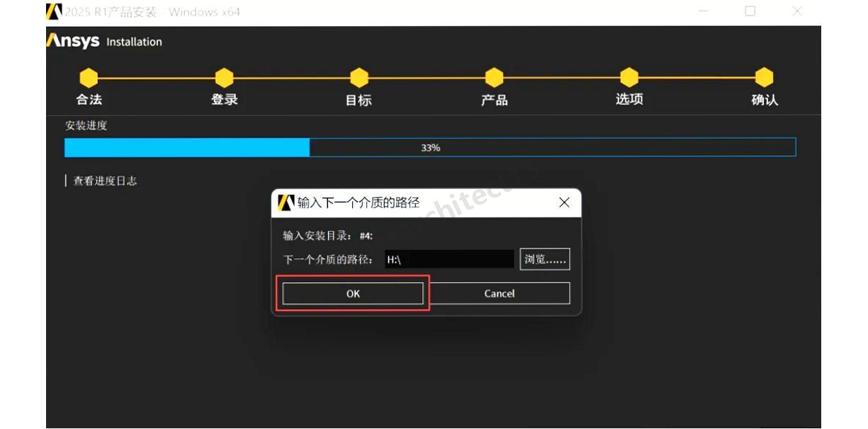868x429 pixels.
Task: Click the blue filled part of the progress bar
Action: click(x=186, y=147)
